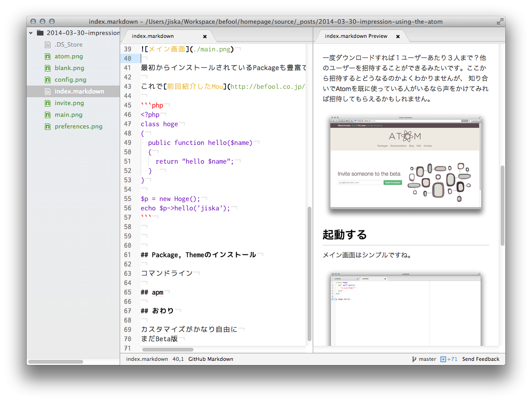Click the 'public function hello($name)' line

click(200, 143)
